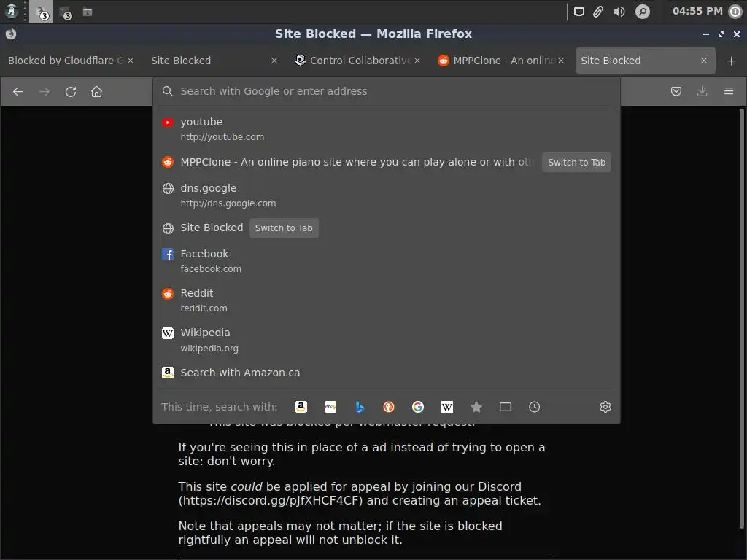Choose the dns.google suggestion

click(387, 195)
